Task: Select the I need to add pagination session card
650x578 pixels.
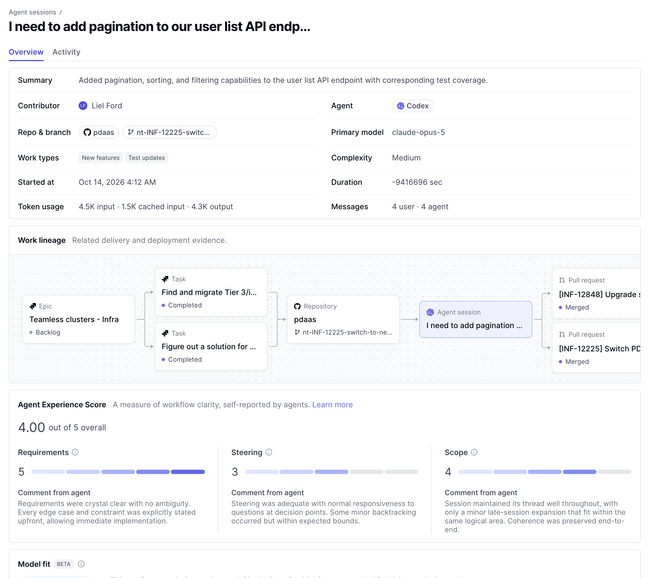Action: coord(476,319)
